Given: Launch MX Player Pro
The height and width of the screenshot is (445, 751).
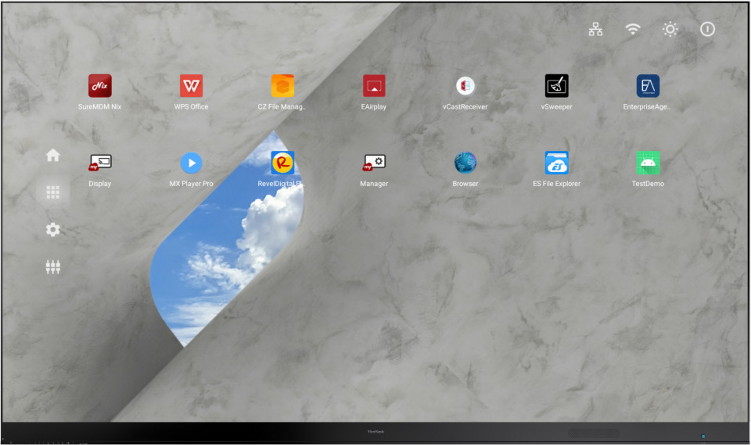Looking at the screenshot, I should pos(191,163).
